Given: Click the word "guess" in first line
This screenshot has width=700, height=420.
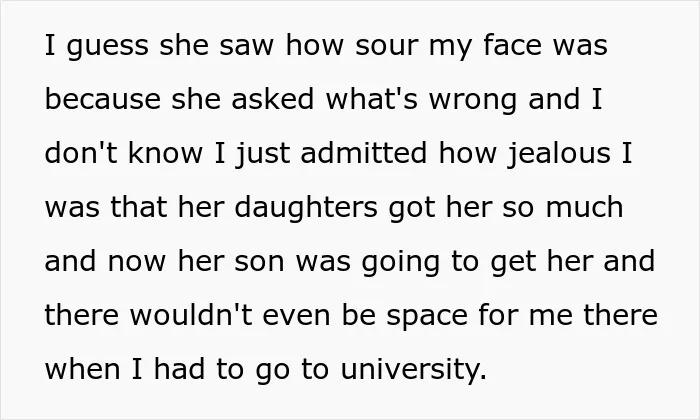Looking at the screenshot, I should point(108,46).
